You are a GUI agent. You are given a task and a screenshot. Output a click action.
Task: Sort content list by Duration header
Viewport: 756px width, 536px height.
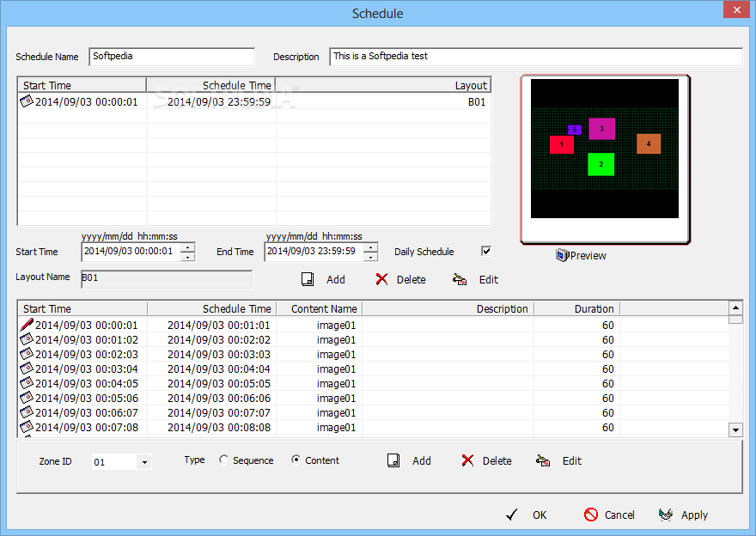[x=576, y=309]
